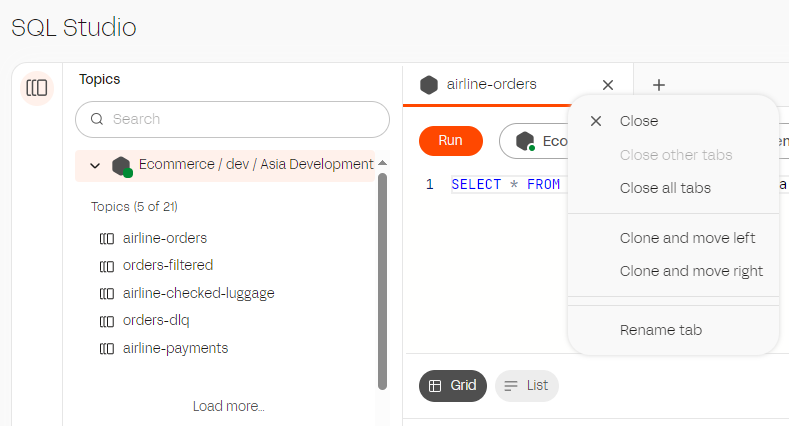
Task: Choose Close from the tab context menu
Action: (638, 121)
